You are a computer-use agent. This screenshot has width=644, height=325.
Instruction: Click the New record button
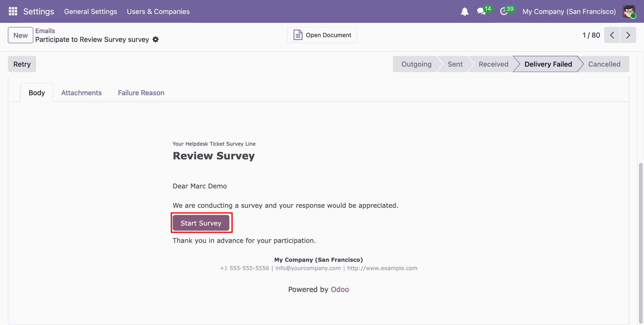tap(20, 35)
